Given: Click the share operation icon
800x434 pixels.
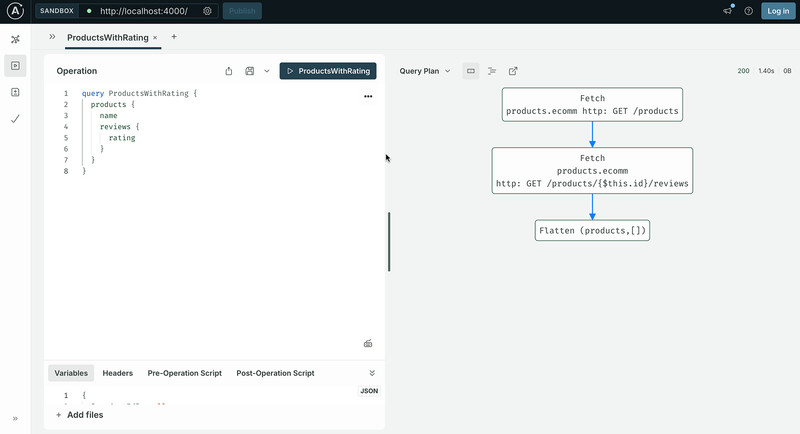Looking at the screenshot, I should click(x=229, y=71).
